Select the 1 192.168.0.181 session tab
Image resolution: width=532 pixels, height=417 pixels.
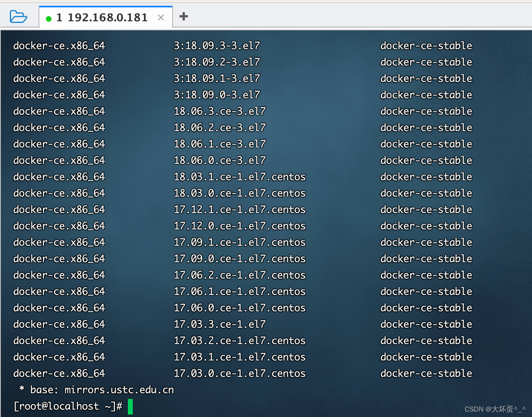click(x=106, y=17)
